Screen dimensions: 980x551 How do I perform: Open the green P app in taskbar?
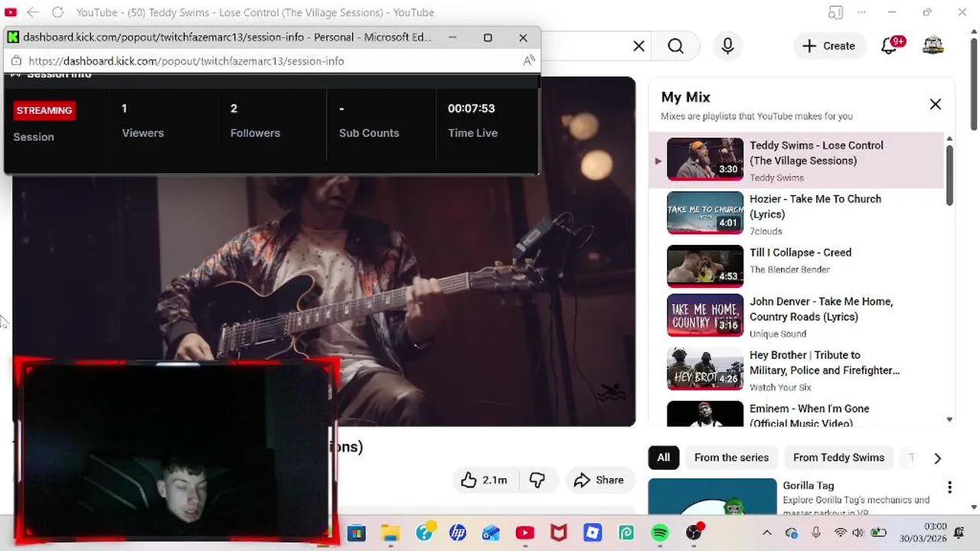[x=626, y=533]
